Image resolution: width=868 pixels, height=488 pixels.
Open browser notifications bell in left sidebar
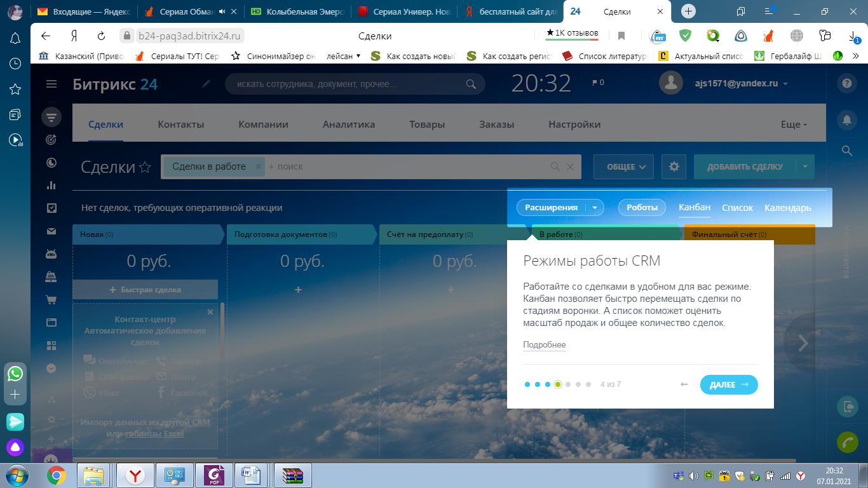[x=15, y=38]
